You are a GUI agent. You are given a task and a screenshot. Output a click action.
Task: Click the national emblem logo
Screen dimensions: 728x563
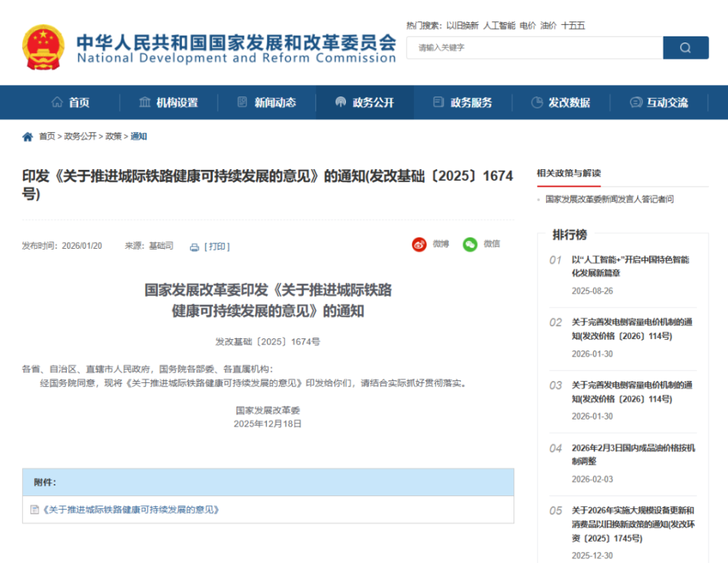tap(44, 47)
